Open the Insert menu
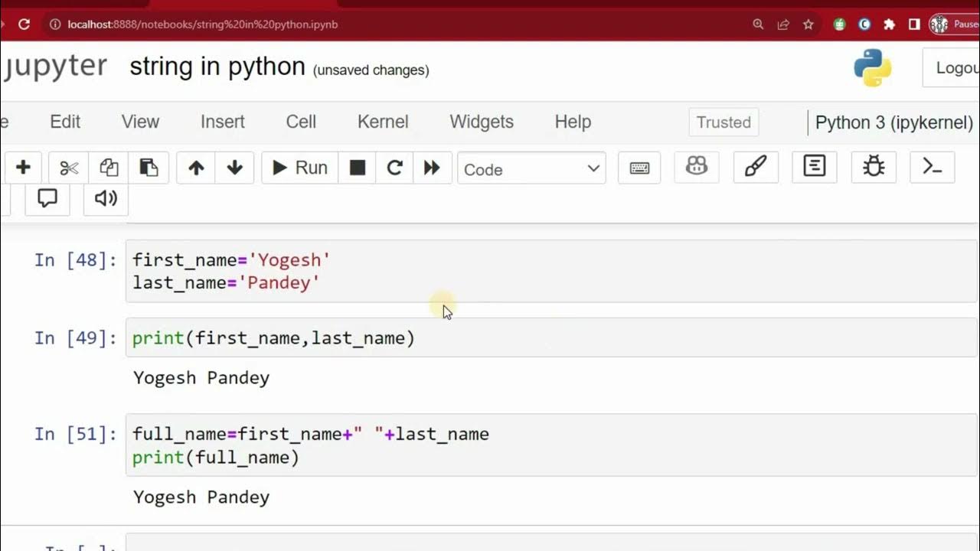Screen dimensions: 980x551 pyautogui.click(x=223, y=122)
